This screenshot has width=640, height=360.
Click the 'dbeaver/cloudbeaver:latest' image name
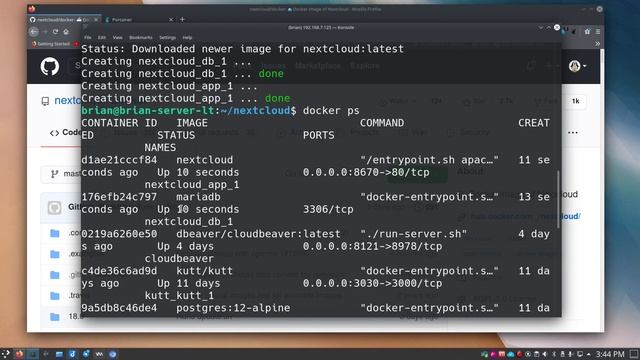coord(258,234)
